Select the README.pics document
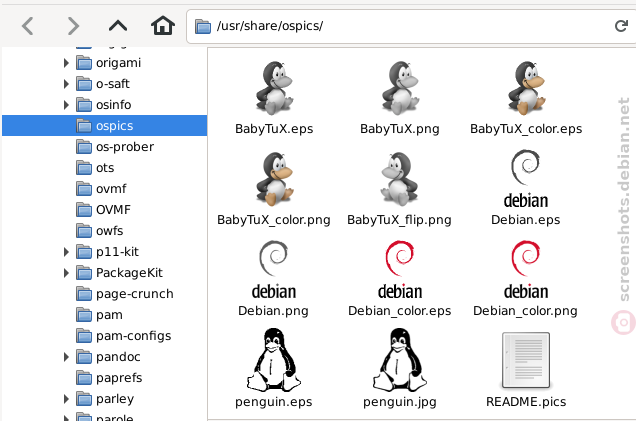Viewport: 636px width, 421px height. pos(526,369)
